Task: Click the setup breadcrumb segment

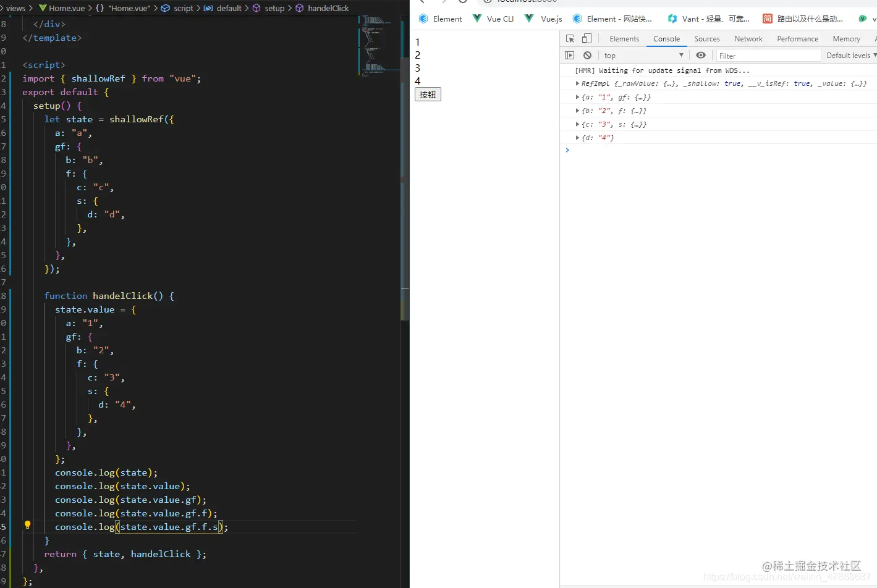Action: tap(269, 8)
